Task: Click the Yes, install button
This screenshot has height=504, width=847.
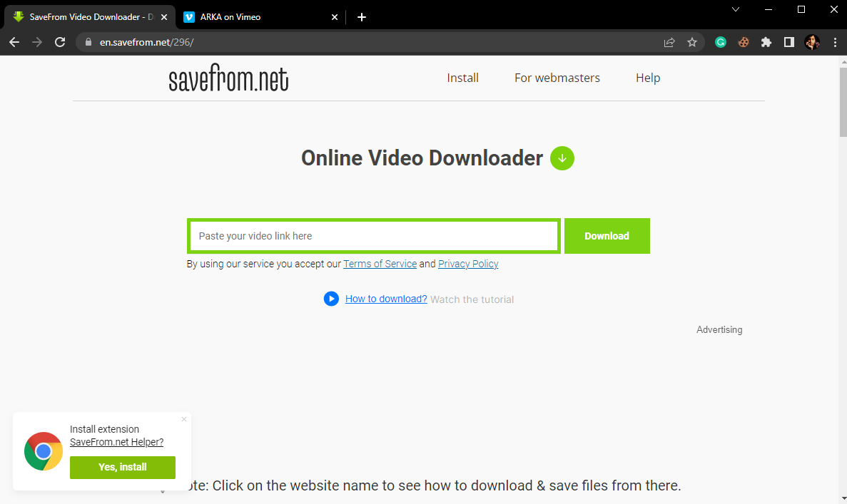Action: [123, 468]
